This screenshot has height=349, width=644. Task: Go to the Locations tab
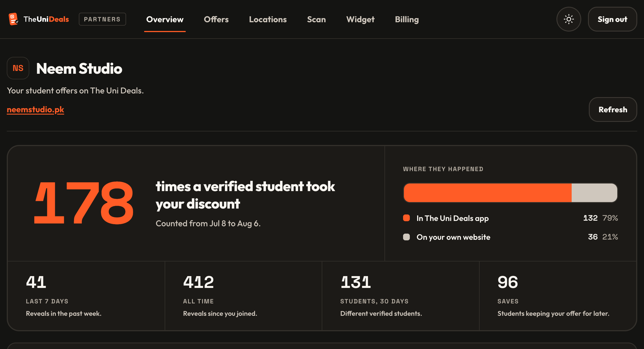coord(268,19)
